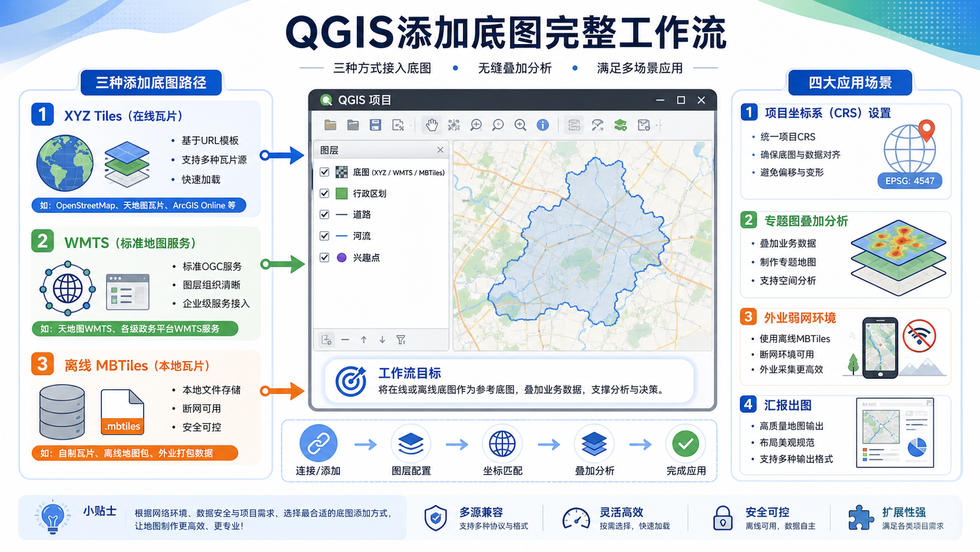Remove layer with the minus icon

click(x=345, y=340)
